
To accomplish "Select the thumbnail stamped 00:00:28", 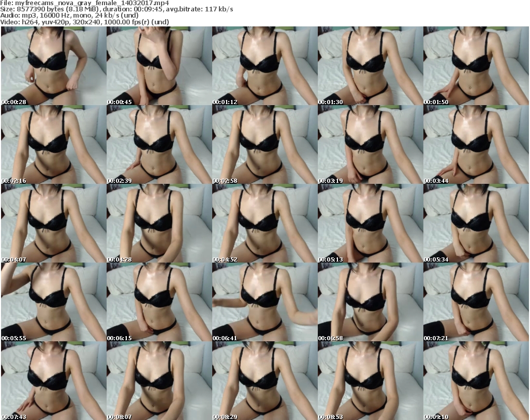I will pos(54,66).
